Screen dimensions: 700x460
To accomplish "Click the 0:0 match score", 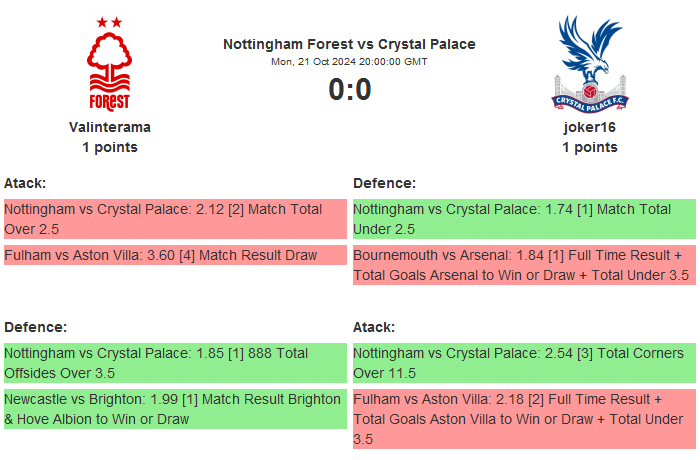I will click(x=349, y=90).
